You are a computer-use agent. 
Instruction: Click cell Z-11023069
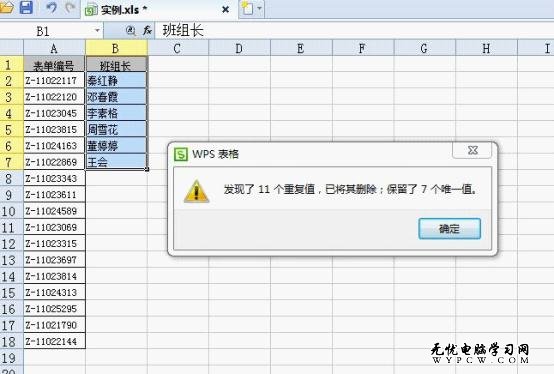(x=54, y=227)
